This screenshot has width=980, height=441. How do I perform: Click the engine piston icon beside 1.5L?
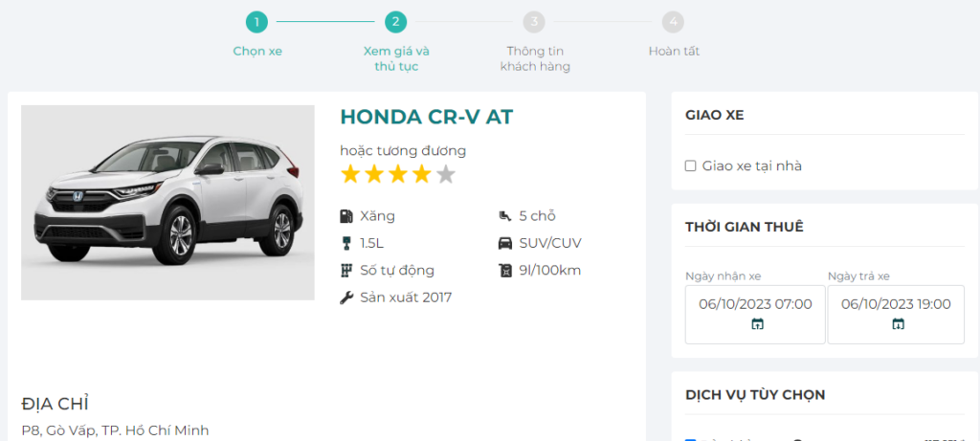[x=346, y=243]
